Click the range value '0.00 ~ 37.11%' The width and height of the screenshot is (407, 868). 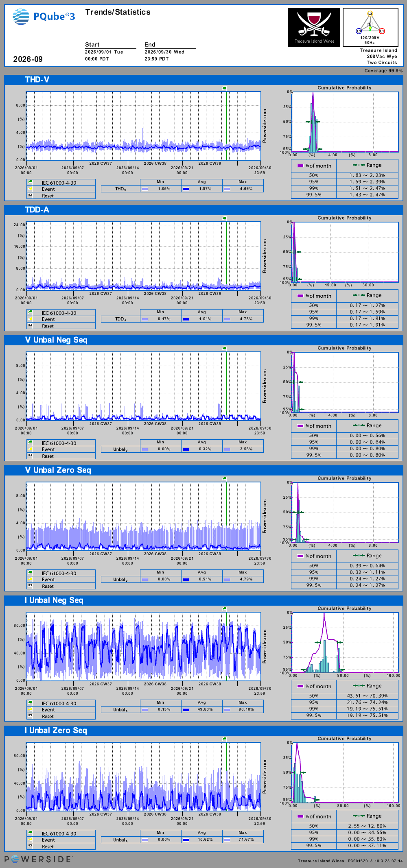(367, 846)
